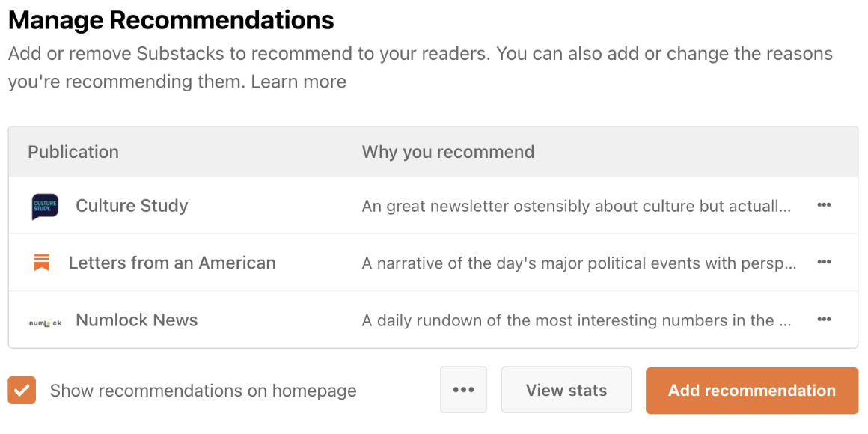Screen dimensions: 868x434
Task: Open the three-dot menu for Numlock News
Action: [824, 319]
